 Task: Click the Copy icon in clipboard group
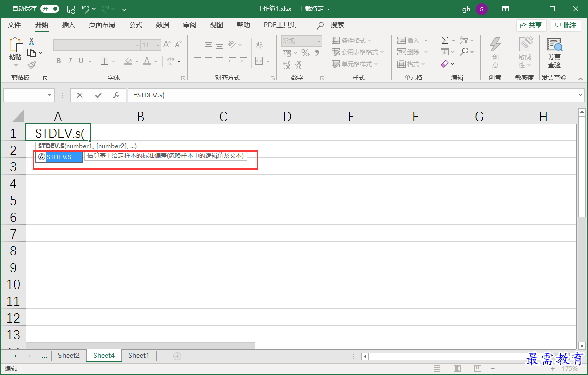pyautogui.click(x=32, y=53)
